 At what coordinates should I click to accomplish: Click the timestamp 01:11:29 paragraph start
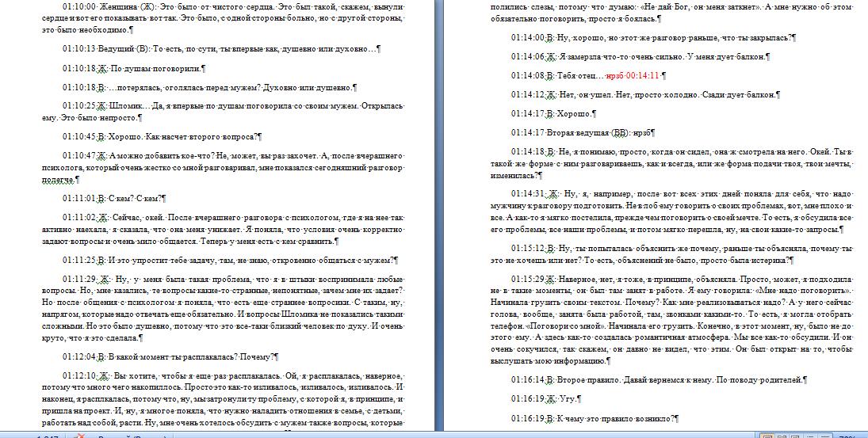(80, 280)
